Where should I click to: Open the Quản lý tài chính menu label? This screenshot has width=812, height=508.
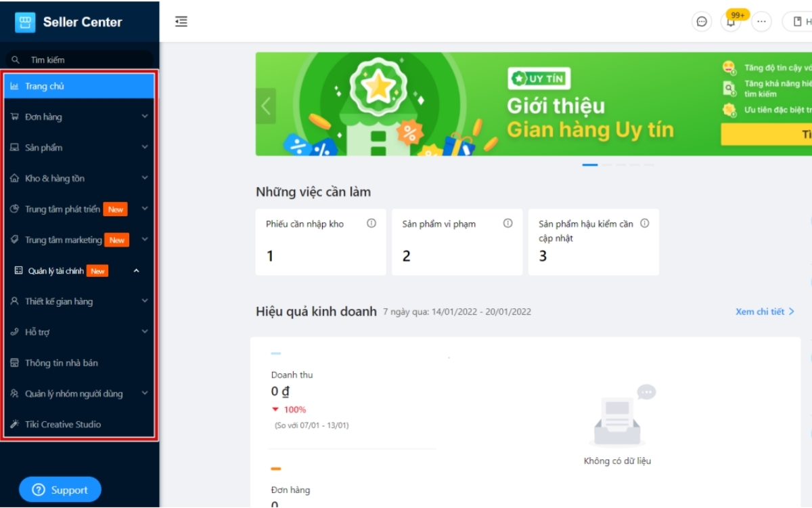tap(56, 271)
